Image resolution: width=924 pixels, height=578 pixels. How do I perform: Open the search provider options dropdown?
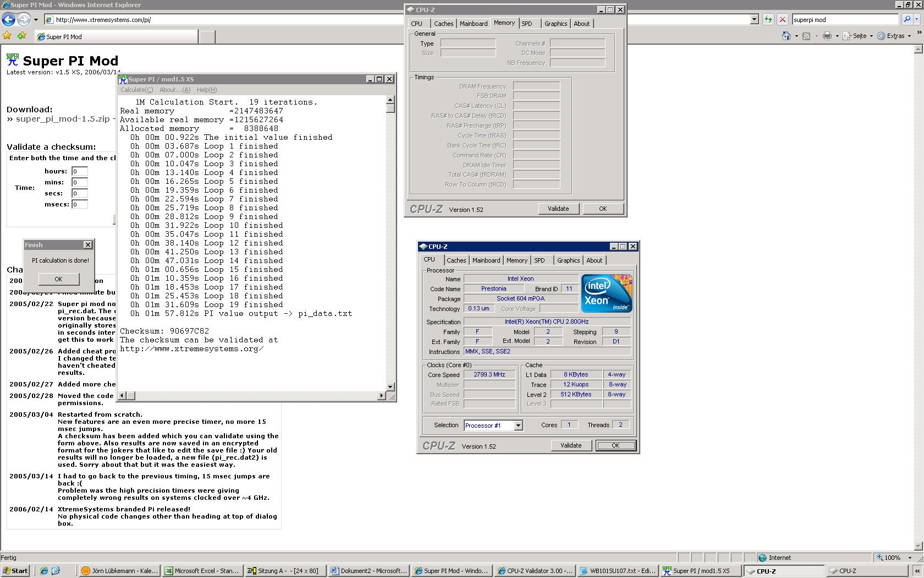click(x=918, y=19)
